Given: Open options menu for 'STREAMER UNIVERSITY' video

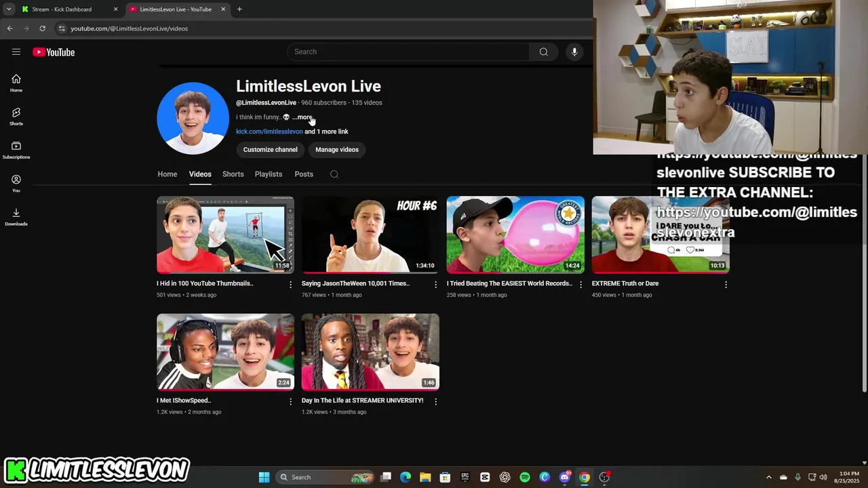Looking at the screenshot, I should tap(436, 402).
